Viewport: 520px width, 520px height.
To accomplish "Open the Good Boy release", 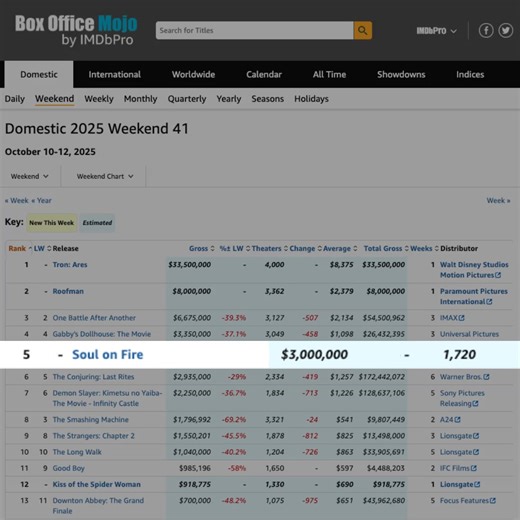I will pos(69,468).
